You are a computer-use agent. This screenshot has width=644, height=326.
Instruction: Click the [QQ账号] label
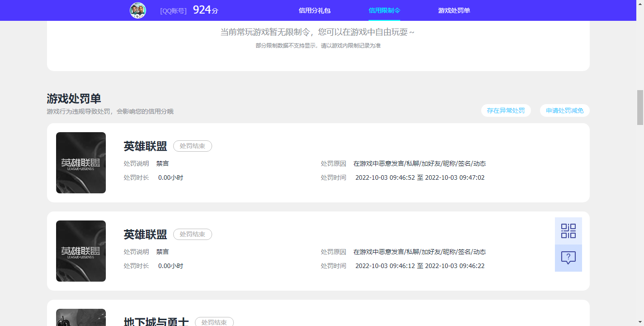[x=173, y=11]
